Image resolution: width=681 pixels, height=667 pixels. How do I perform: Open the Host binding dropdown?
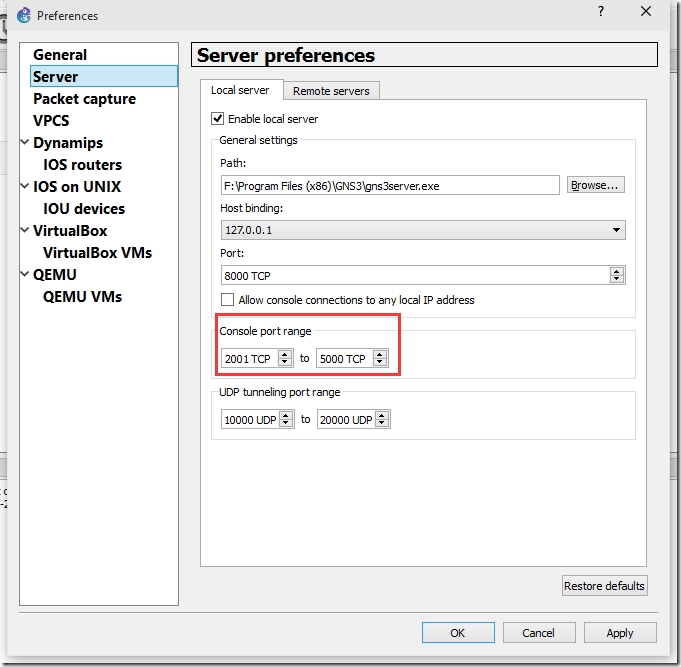[423, 230]
